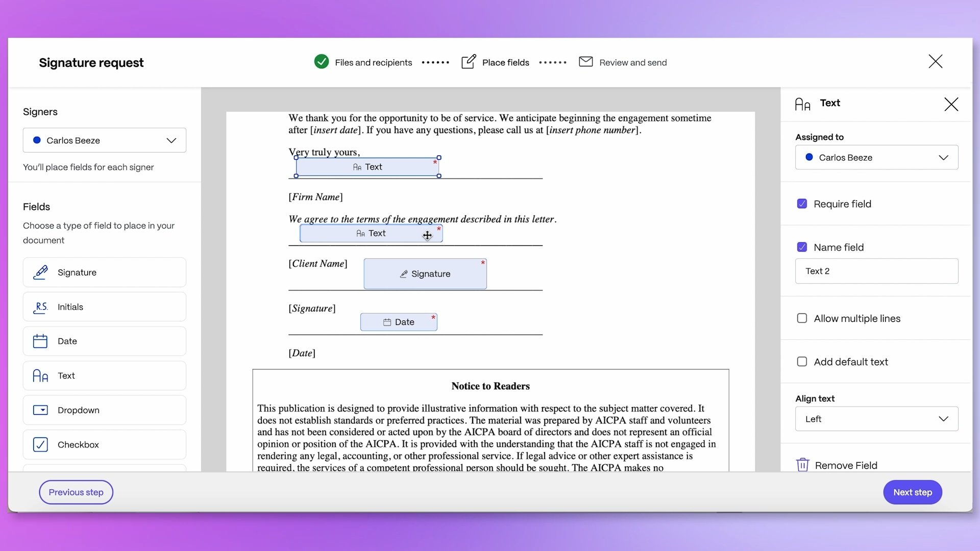
Task: Click the Previous step button
Action: [x=76, y=492]
